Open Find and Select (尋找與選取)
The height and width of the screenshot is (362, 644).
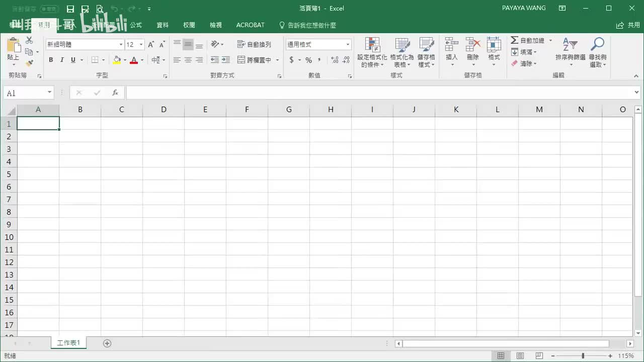click(598, 52)
